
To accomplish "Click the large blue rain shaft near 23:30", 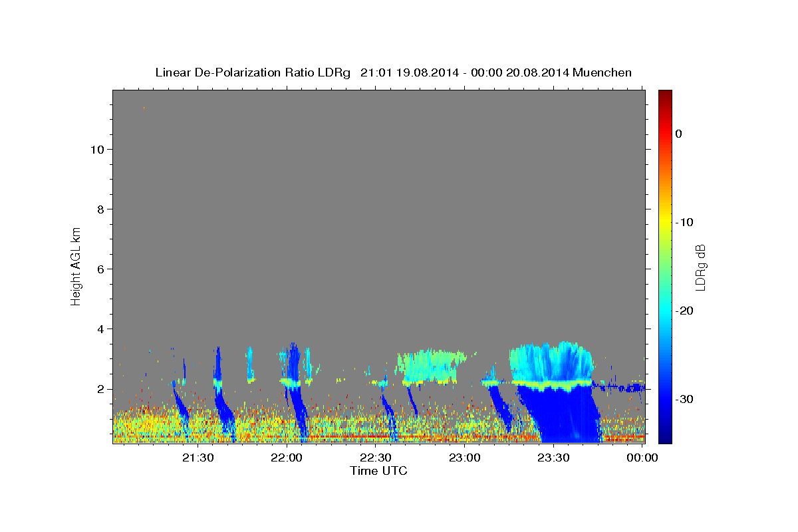I will coord(562,416).
